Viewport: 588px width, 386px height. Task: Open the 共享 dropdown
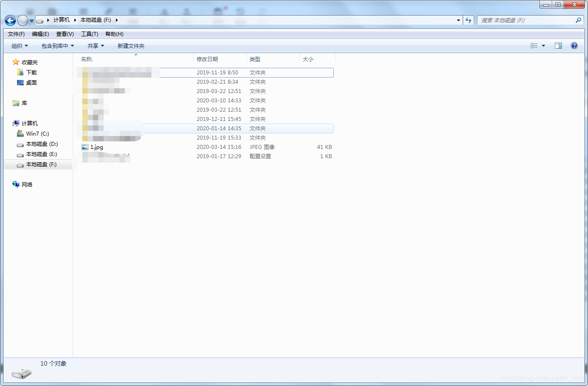(96, 46)
